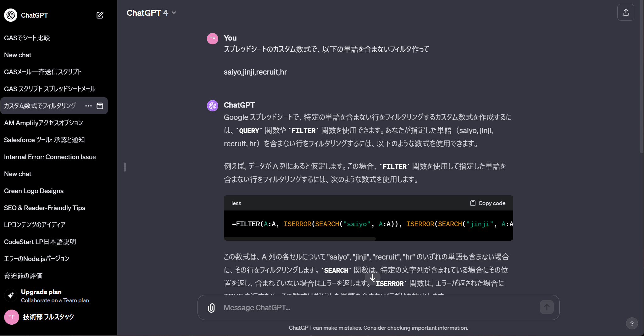The width and height of the screenshot is (644, 336).
Task: Open the Internal Error: Connection Issue chat
Action: coord(50,157)
